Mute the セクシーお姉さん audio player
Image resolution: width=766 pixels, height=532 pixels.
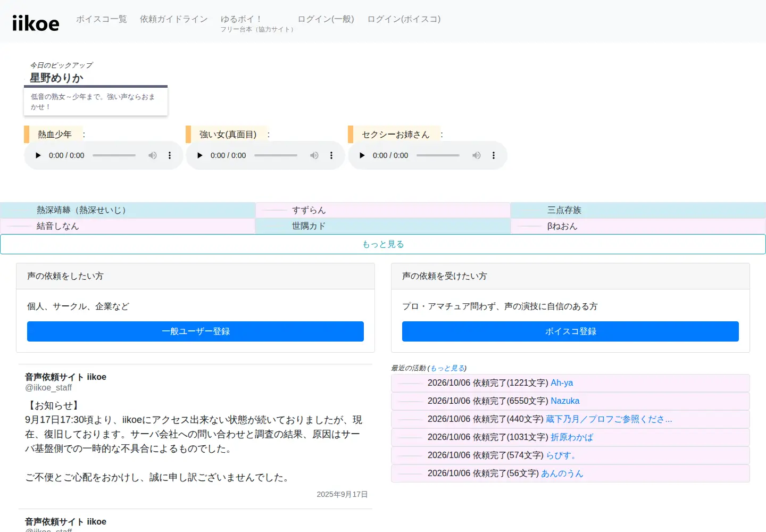(x=477, y=155)
